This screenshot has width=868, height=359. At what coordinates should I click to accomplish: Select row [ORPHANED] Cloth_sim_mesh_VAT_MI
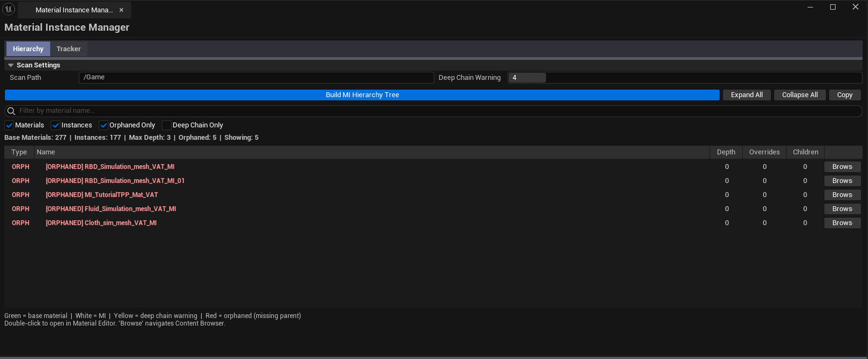(x=433, y=223)
